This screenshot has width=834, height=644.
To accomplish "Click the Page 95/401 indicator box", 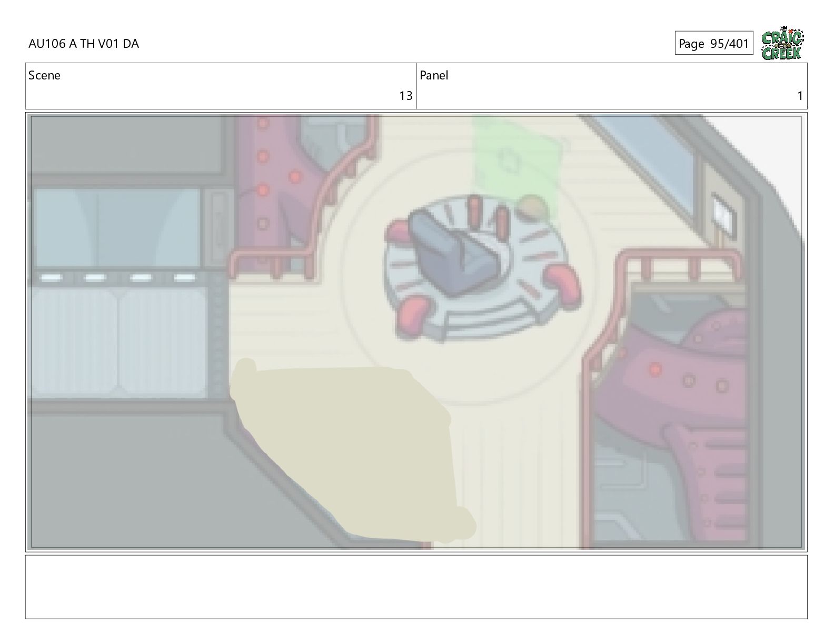I will [x=714, y=43].
